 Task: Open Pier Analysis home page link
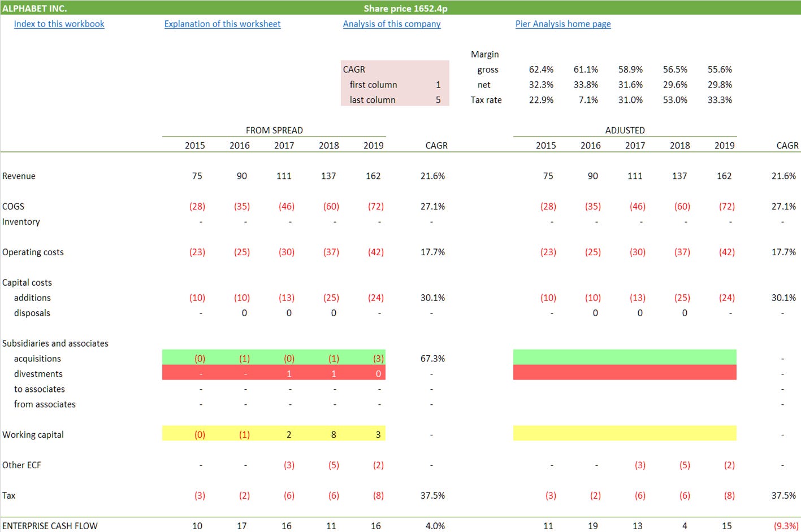coord(563,24)
